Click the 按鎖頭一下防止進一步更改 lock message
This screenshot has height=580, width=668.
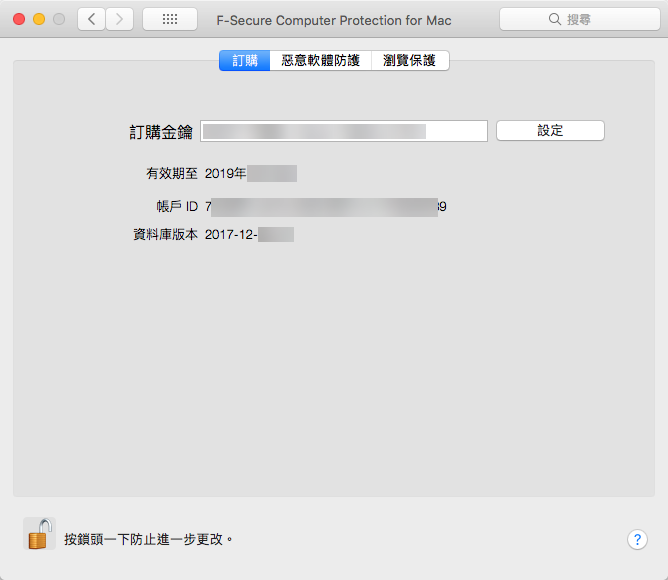(x=148, y=539)
